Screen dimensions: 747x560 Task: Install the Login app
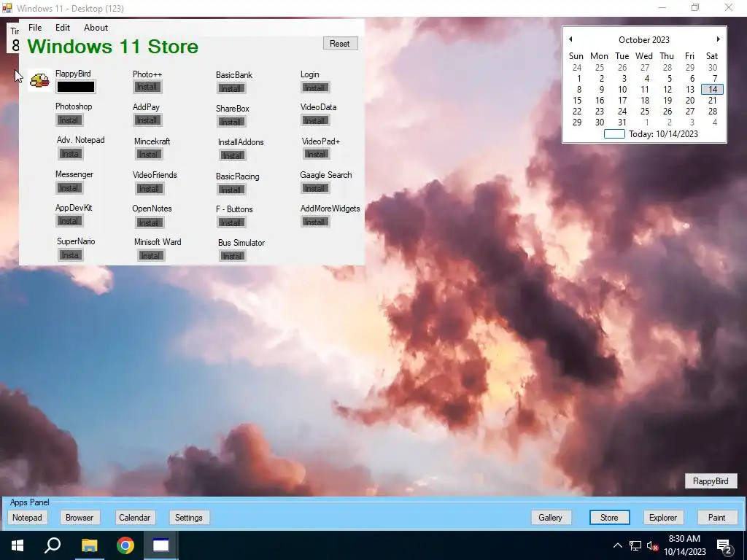pyautogui.click(x=315, y=87)
